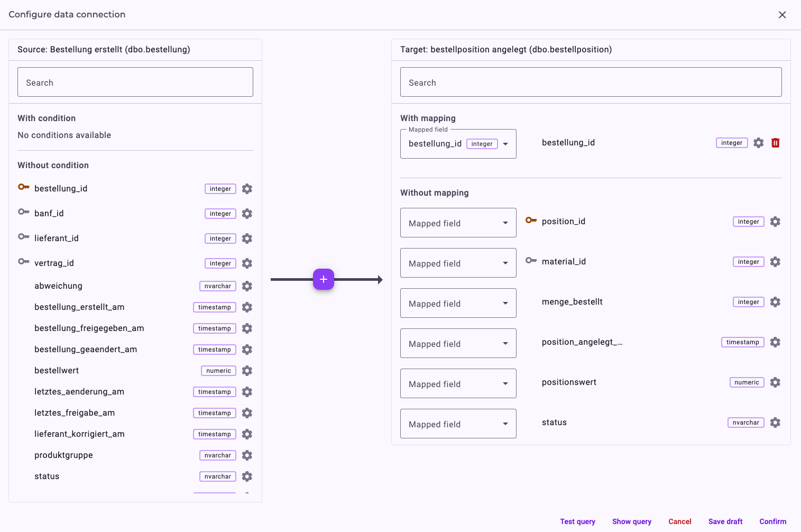This screenshot has height=532, width=801.
Task: Click gear icon next to produktgruppe
Action: (x=247, y=455)
